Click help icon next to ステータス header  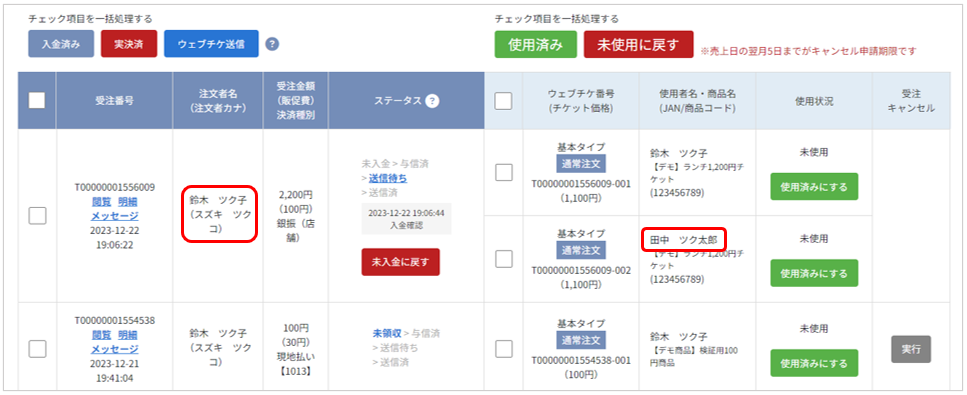pyautogui.click(x=432, y=101)
